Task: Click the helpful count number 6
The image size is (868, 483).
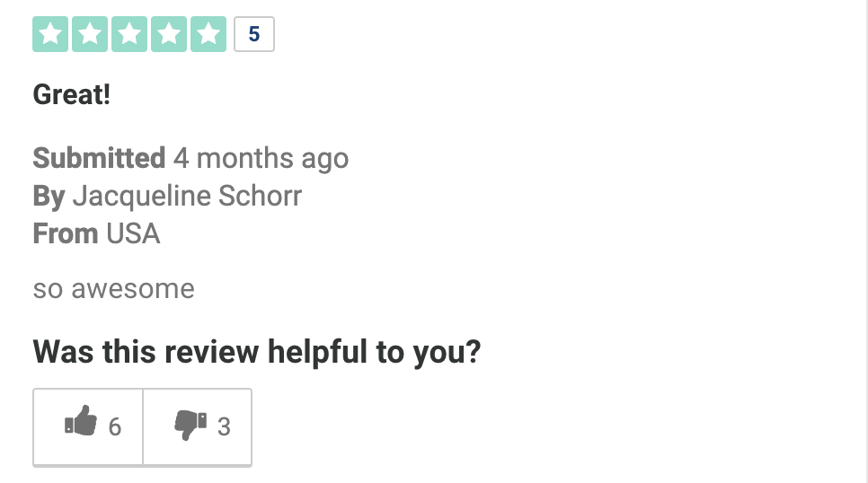Action: tap(115, 427)
